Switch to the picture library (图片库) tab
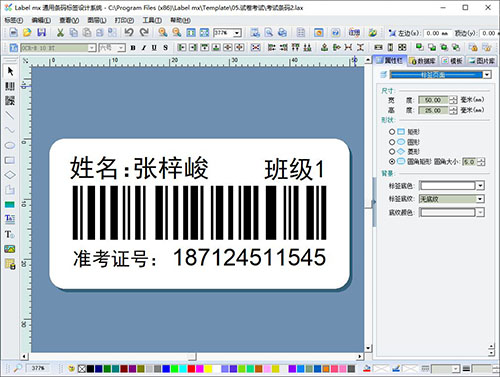500x377 pixels. coord(481,61)
